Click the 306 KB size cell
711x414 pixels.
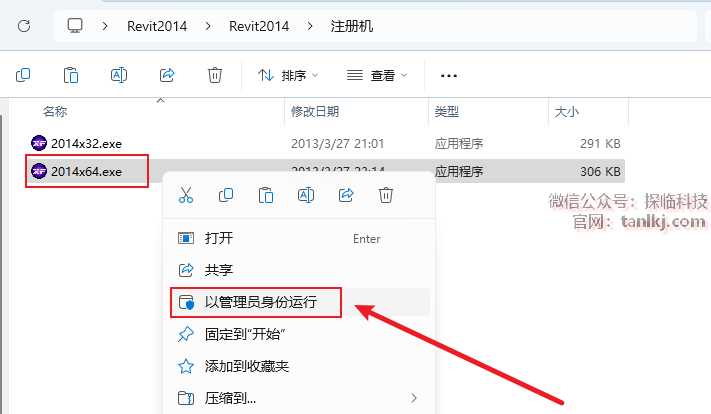(600, 171)
